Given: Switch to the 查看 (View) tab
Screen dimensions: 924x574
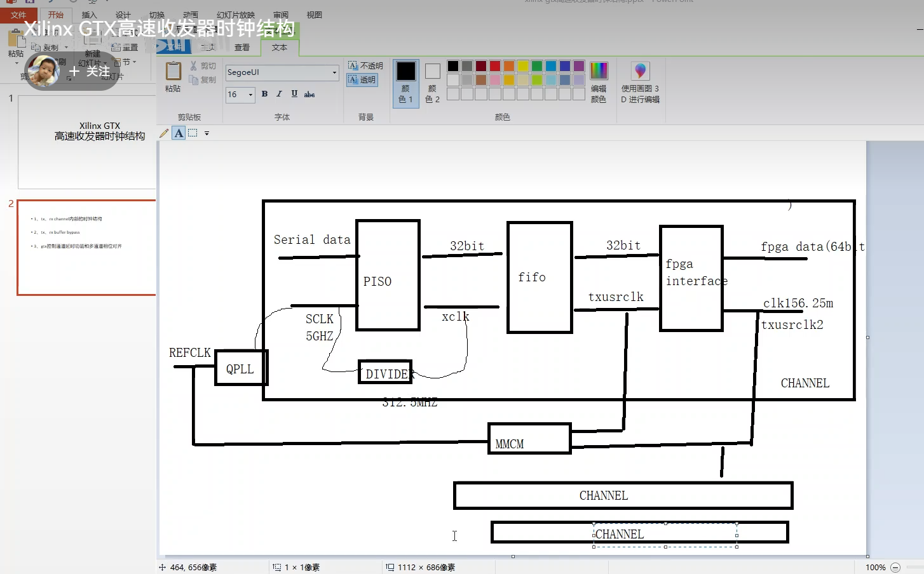Looking at the screenshot, I should point(242,47).
